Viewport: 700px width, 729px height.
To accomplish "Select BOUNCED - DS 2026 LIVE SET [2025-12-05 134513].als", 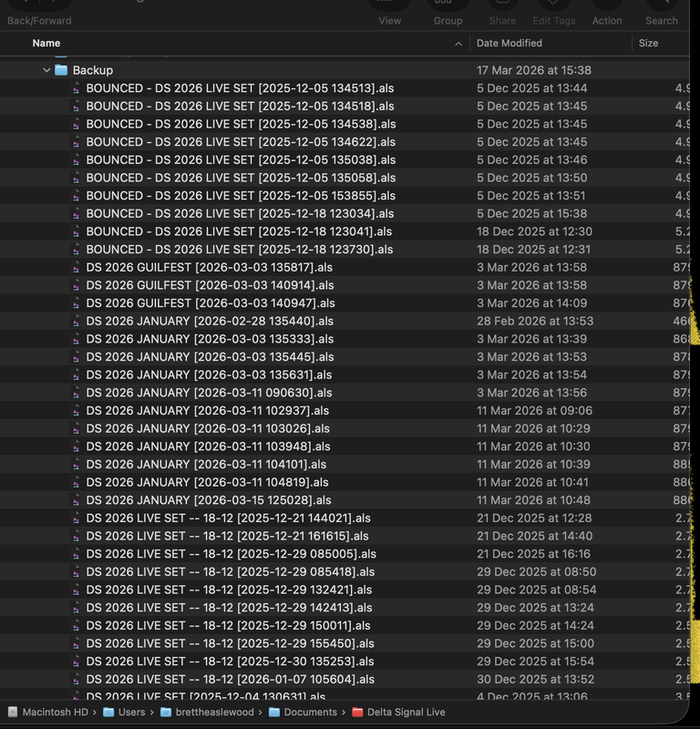I will [x=240, y=88].
